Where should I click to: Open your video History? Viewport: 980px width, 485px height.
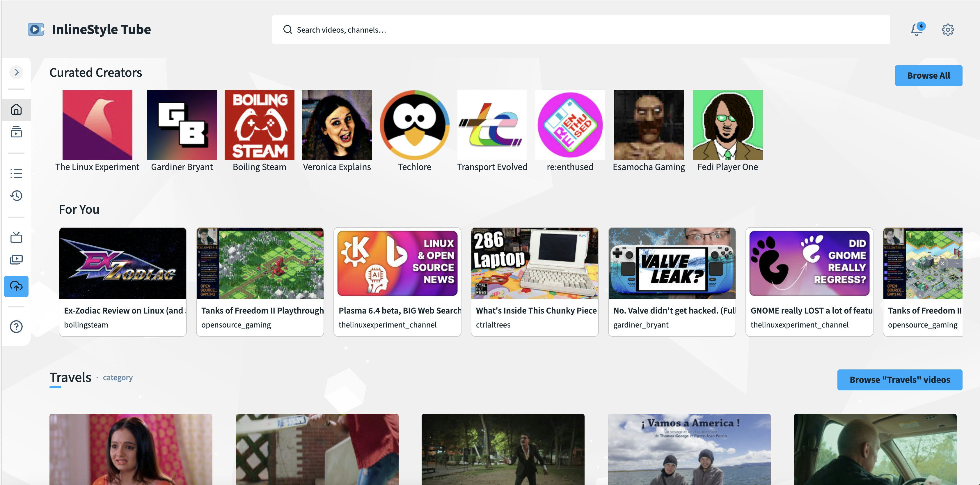coord(16,196)
